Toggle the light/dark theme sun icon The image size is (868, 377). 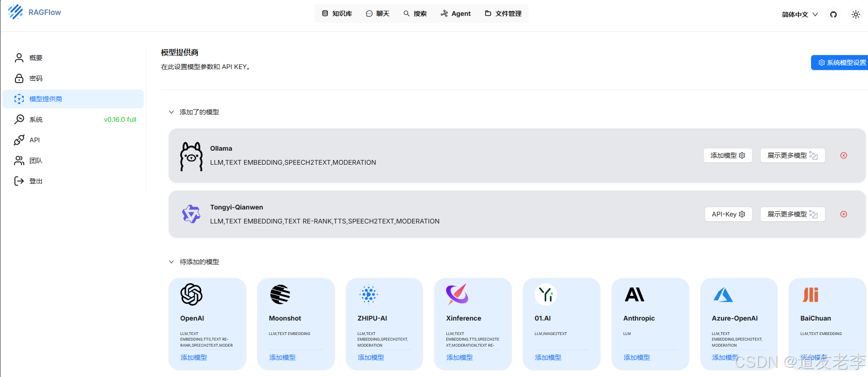pos(856,14)
